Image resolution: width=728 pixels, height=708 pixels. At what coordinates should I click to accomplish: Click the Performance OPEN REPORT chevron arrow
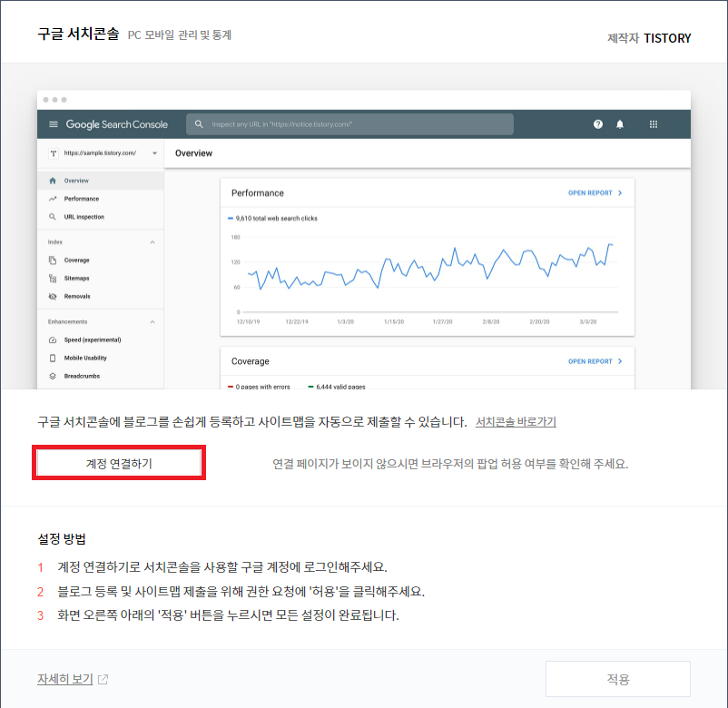point(620,193)
